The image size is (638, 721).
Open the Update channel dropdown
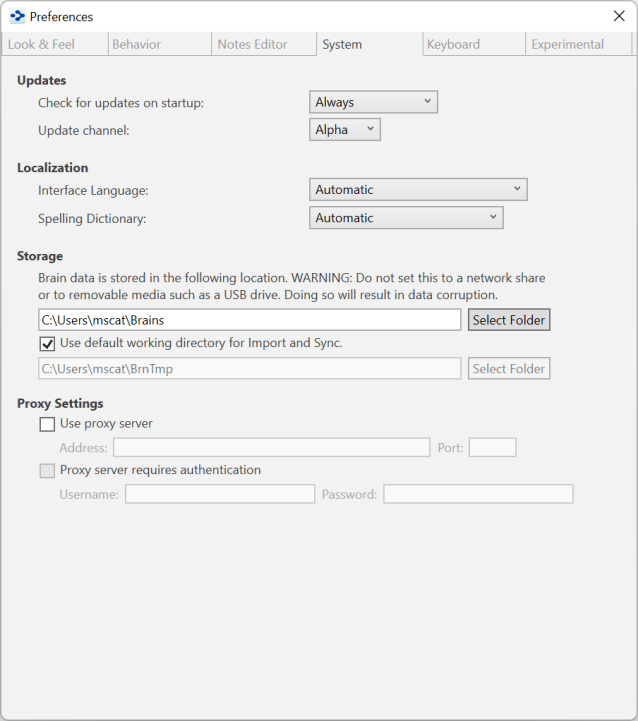pyautogui.click(x=345, y=130)
